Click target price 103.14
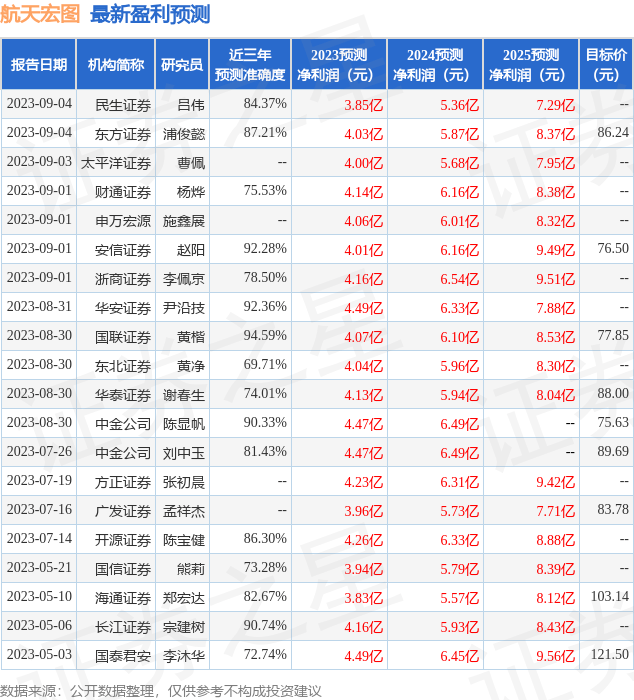634x700 pixels. click(x=609, y=596)
